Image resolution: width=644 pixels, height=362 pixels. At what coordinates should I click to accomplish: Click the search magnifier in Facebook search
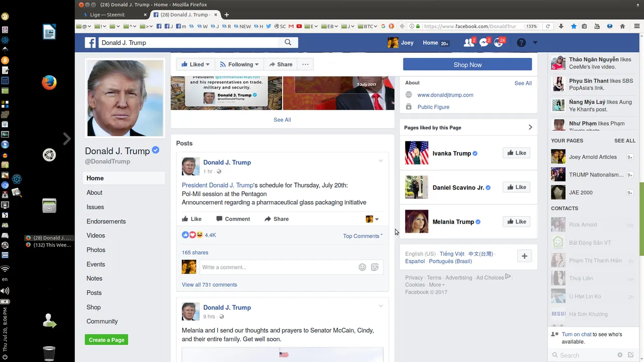[x=288, y=42]
